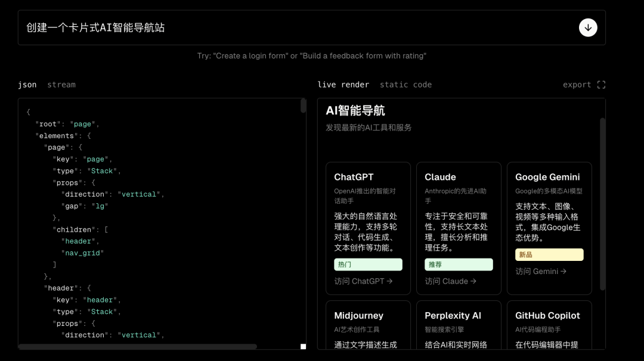Click the yellow "新品" badge on Gemini card

549,254
